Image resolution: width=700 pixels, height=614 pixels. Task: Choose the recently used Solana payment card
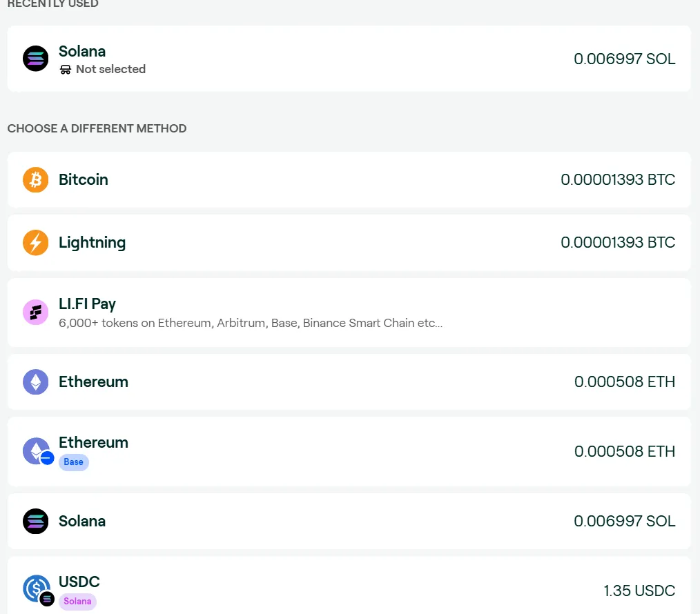(x=349, y=59)
